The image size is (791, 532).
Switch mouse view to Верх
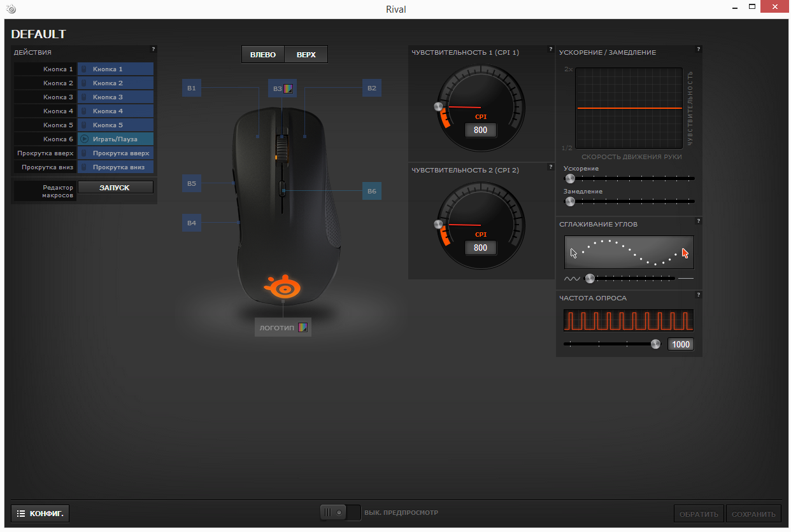[306, 55]
